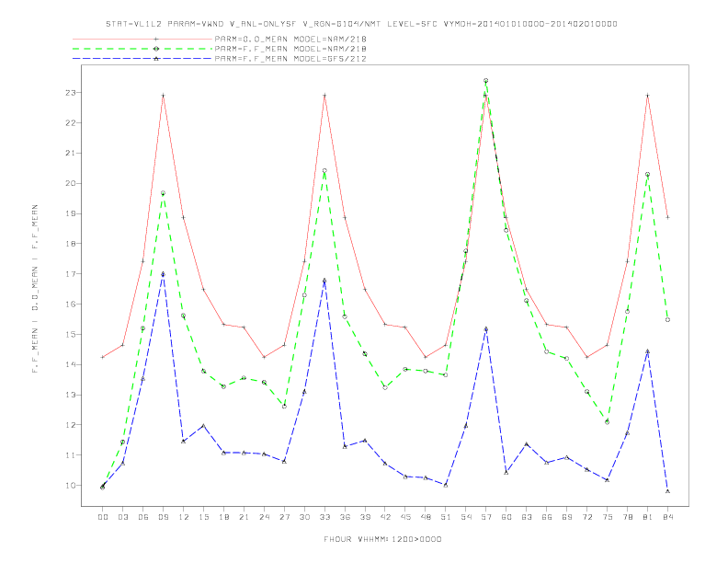Click x-axis forecast hour 75
728x563 pixels.
[608, 517]
